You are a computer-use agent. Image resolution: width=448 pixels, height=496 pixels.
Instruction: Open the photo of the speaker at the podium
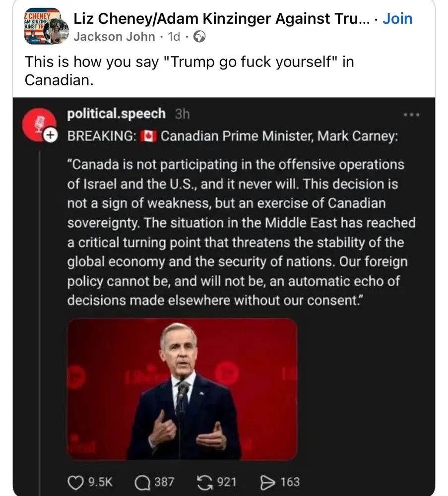coord(182,388)
